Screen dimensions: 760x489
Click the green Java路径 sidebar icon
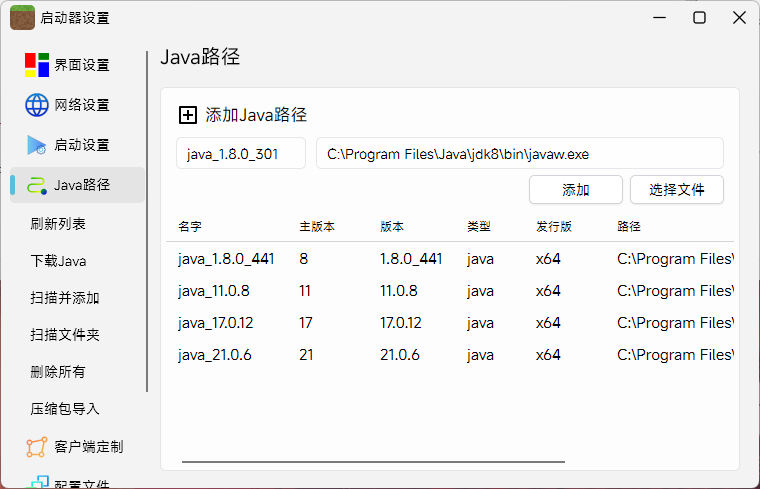(x=37, y=185)
